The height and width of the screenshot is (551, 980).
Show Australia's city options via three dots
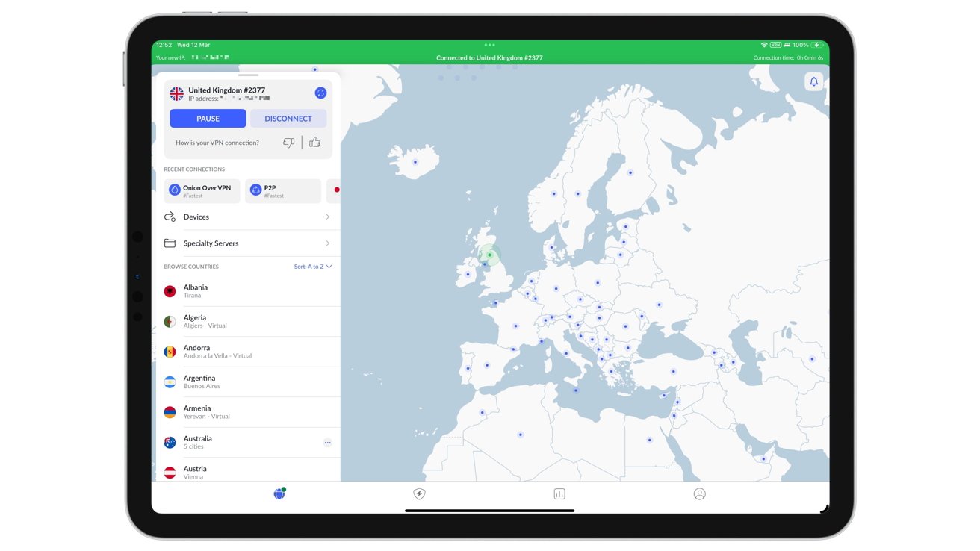point(327,443)
